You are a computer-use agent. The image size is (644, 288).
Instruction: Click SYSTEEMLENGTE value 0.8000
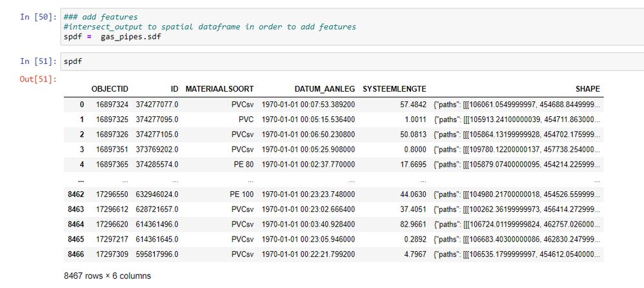click(x=415, y=150)
